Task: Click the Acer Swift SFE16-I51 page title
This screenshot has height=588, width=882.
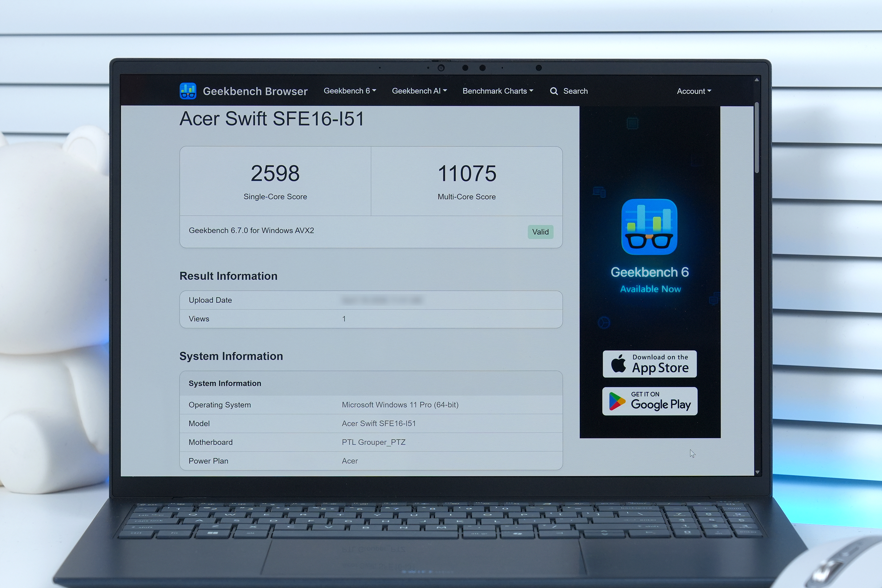Action: pyautogui.click(x=272, y=118)
